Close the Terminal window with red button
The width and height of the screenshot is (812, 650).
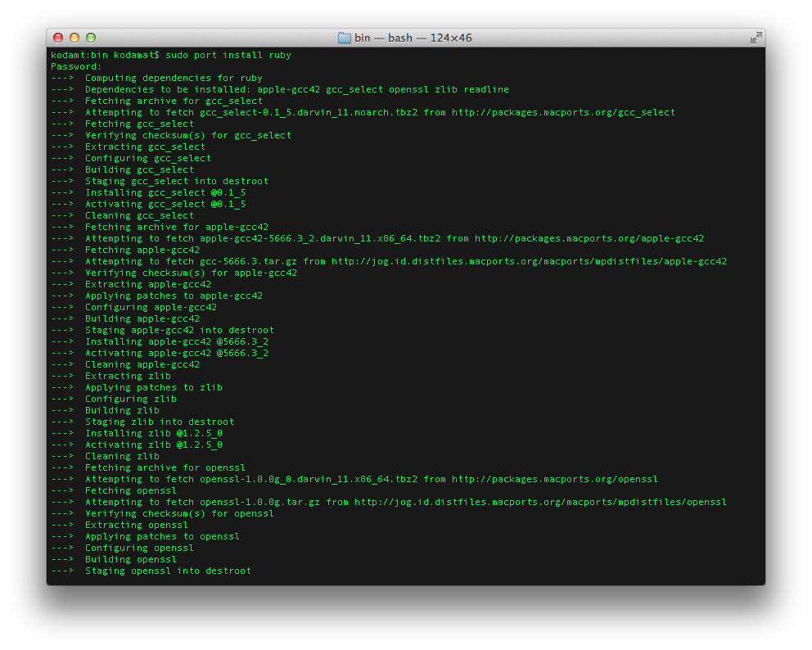[x=58, y=38]
